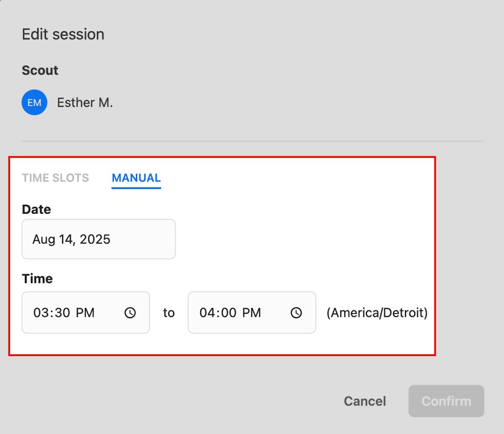Click the Edit session heading
This screenshot has height=434, width=504.
(63, 34)
